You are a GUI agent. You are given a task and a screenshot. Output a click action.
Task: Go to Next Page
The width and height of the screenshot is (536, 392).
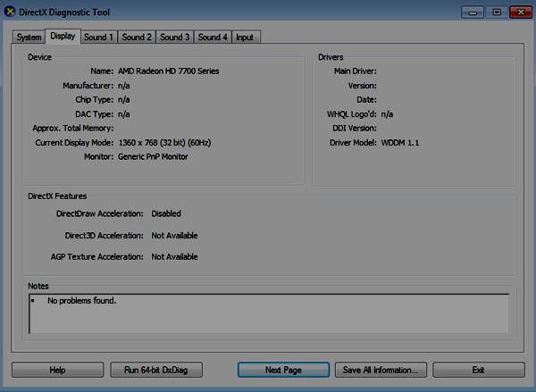click(283, 370)
